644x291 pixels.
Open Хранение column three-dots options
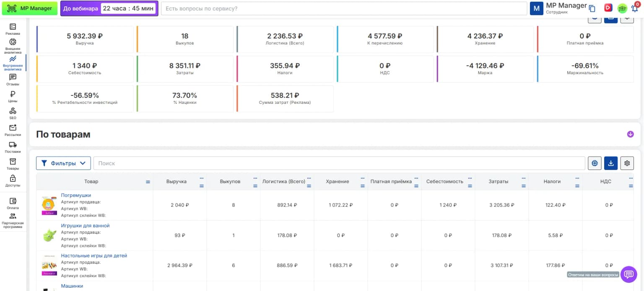363,178
